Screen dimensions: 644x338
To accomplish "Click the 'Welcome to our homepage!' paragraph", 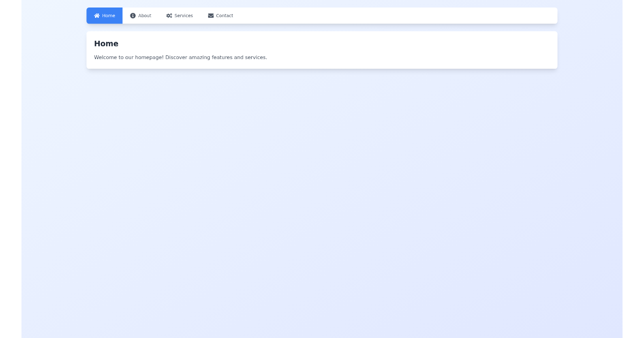I will (x=129, y=57).
